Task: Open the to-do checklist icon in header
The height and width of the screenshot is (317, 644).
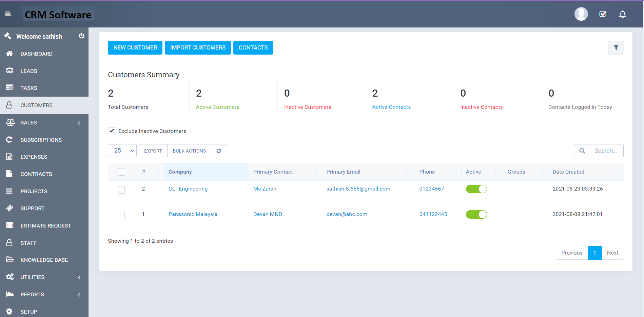Action: (x=603, y=14)
